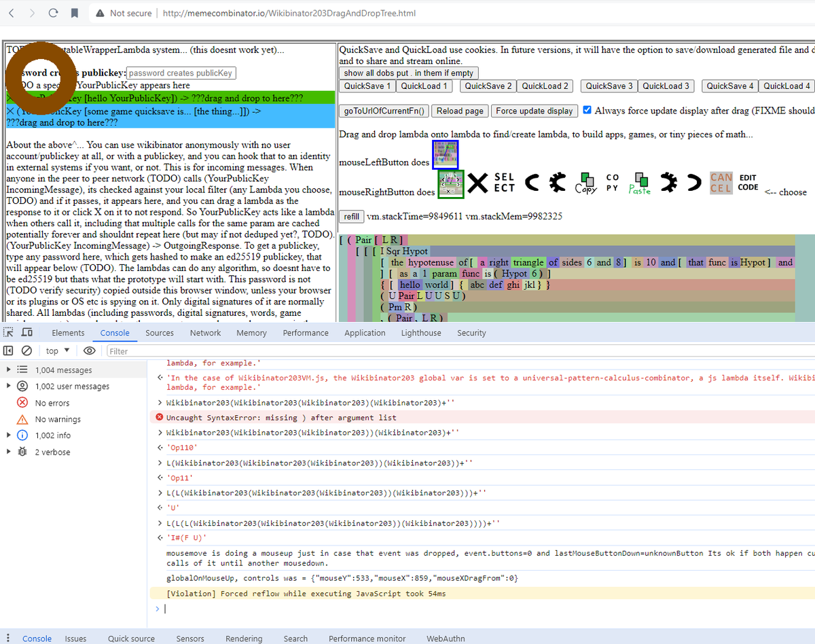Pick the left-facing C bracket icon

point(532,182)
